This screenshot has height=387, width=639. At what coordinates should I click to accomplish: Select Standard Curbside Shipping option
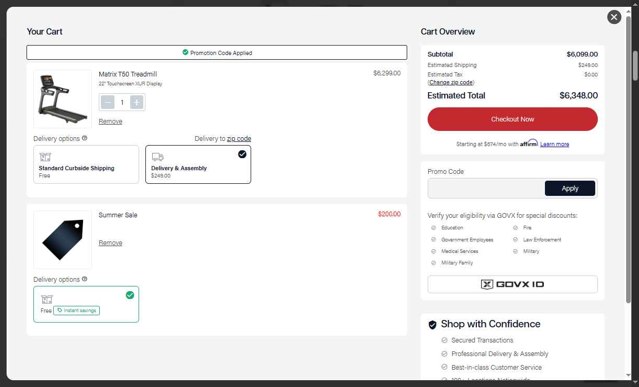(x=86, y=165)
